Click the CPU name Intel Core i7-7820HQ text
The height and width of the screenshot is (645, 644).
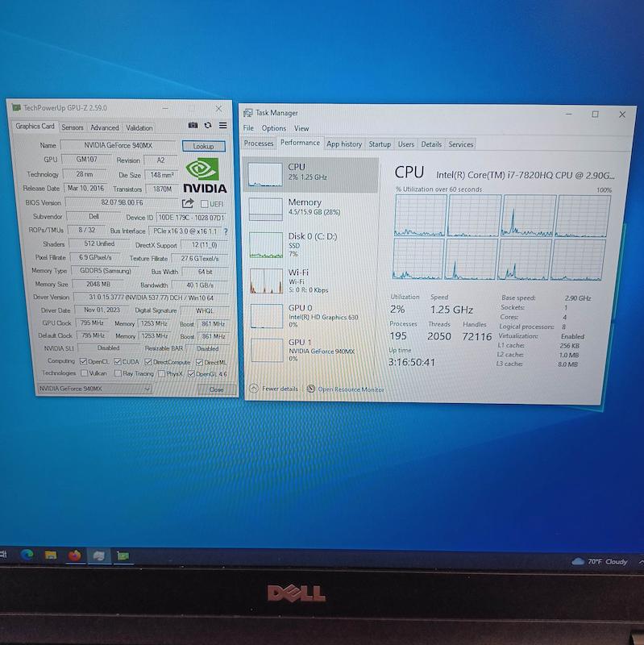coord(526,175)
